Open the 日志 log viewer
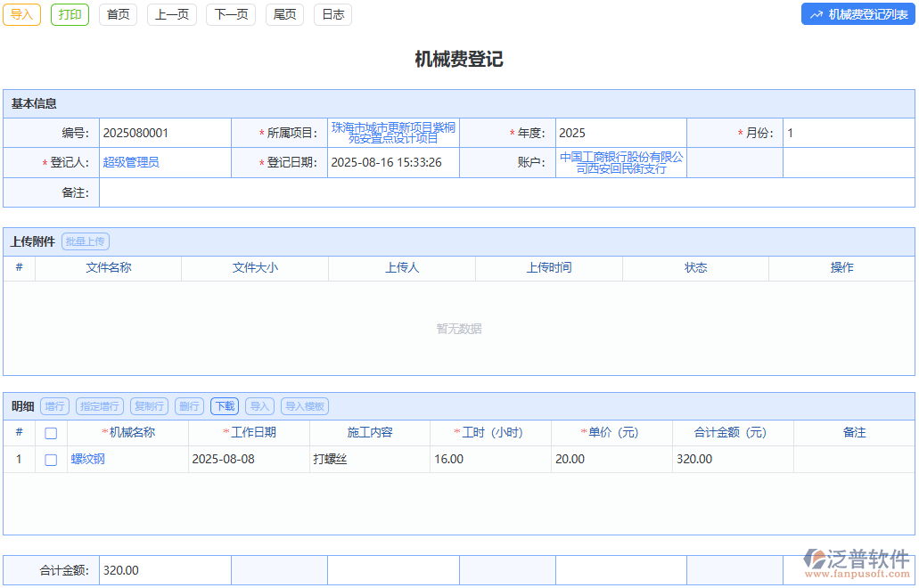The width and height of the screenshot is (919, 588). (x=332, y=14)
